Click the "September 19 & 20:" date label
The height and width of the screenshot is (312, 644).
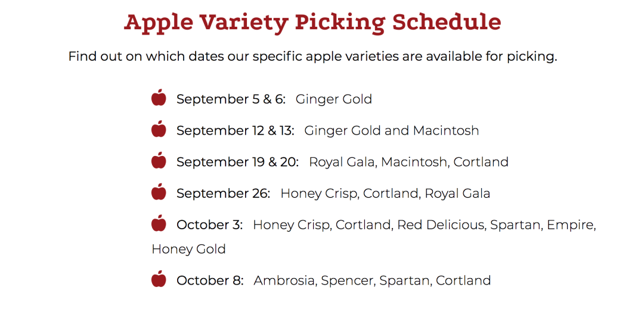237,162
